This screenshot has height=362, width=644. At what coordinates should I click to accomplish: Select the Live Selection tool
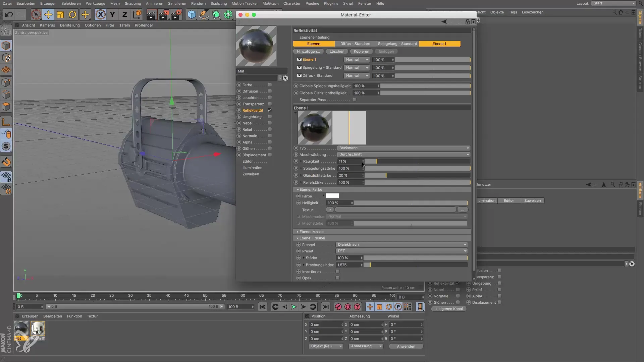[36, 14]
